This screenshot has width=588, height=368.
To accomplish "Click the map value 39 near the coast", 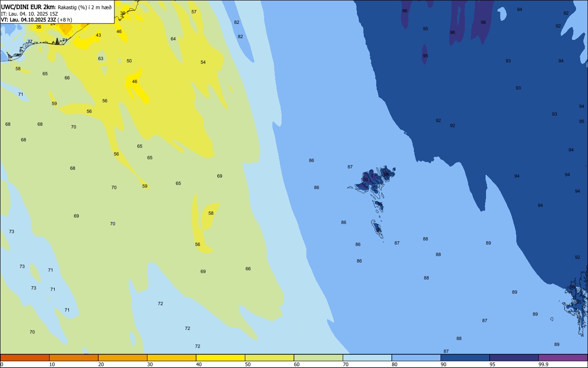I will pos(123,13).
